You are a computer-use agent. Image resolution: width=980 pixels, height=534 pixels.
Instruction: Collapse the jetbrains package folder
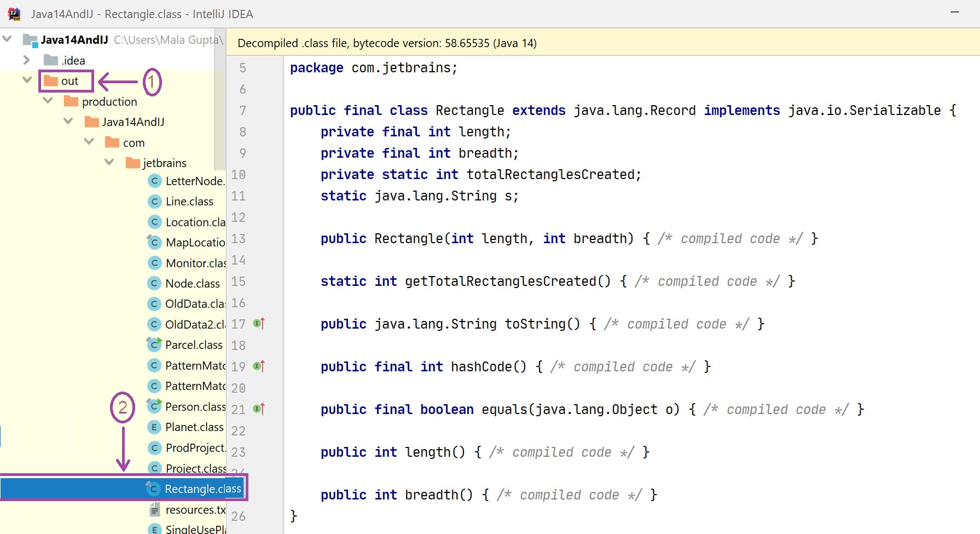(x=109, y=162)
